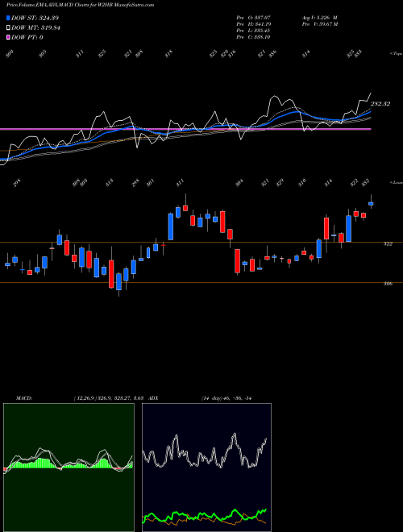Click the Pre H: 341.19 value
This screenshot has height=532, width=403.
tap(253, 24)
